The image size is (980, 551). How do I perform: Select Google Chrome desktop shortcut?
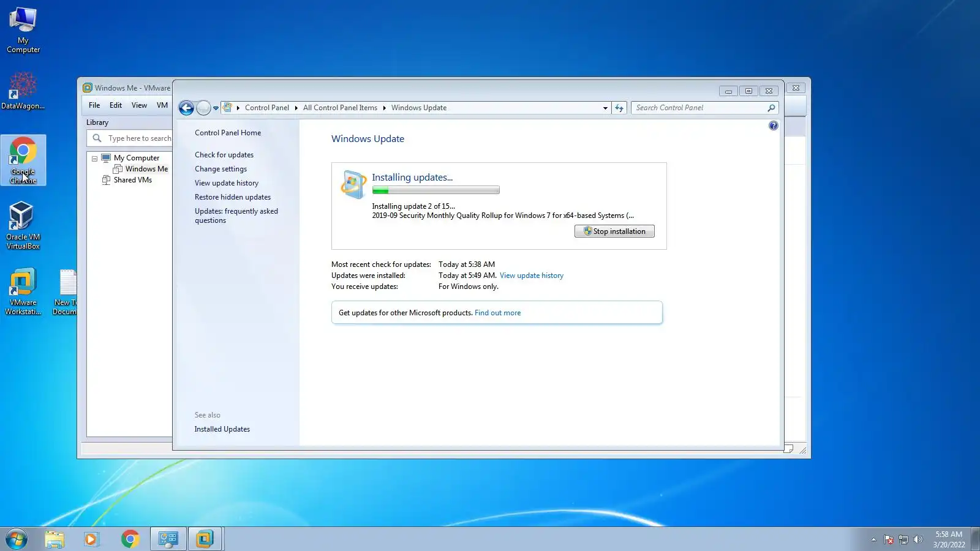[23, 160]
